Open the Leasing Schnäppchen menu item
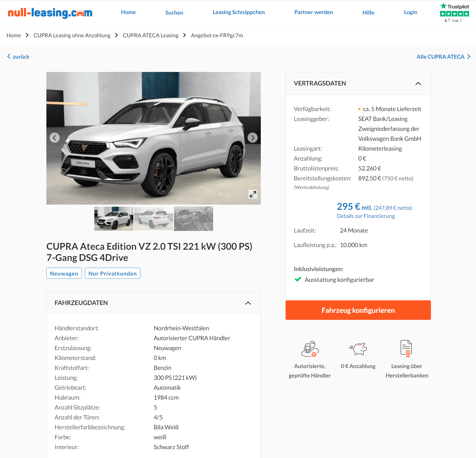Viewport: 476px width, 458px height. pyautogui.click(x=239, y=12)
